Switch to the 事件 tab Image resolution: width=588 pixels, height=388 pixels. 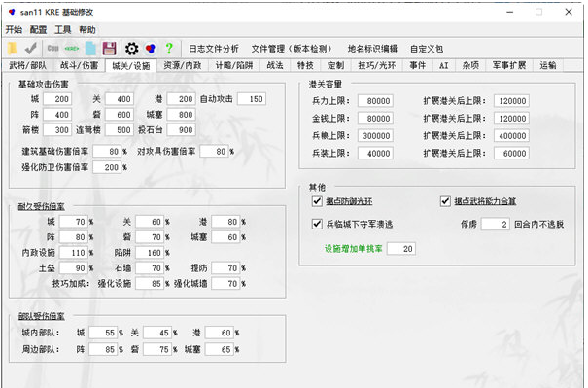pyautogui.click(x=417, y=66)
